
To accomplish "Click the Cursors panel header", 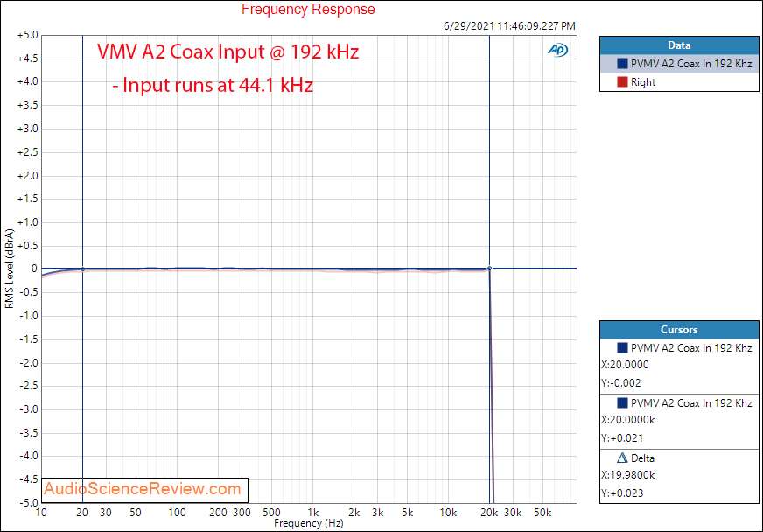I will pos(679,330).
